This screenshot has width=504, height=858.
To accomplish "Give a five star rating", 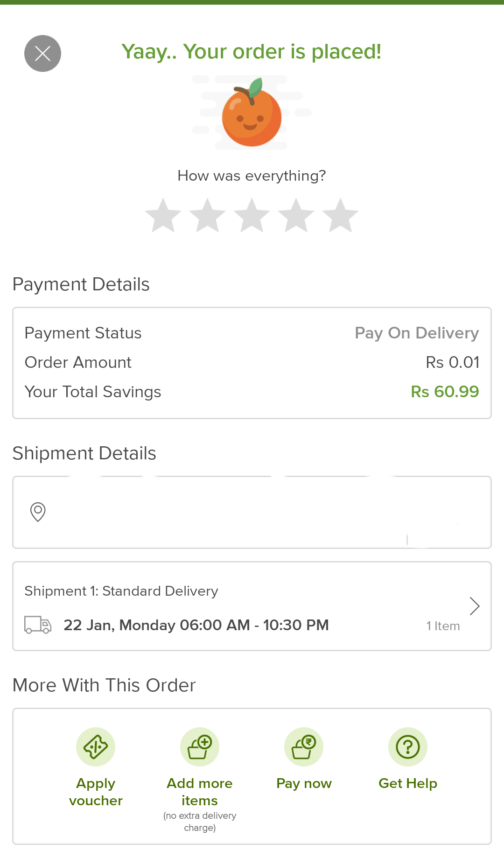I will (x=340, y=216).
